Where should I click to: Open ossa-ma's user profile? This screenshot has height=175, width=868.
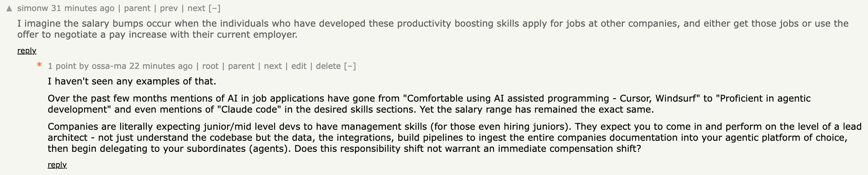coord(109,66)
